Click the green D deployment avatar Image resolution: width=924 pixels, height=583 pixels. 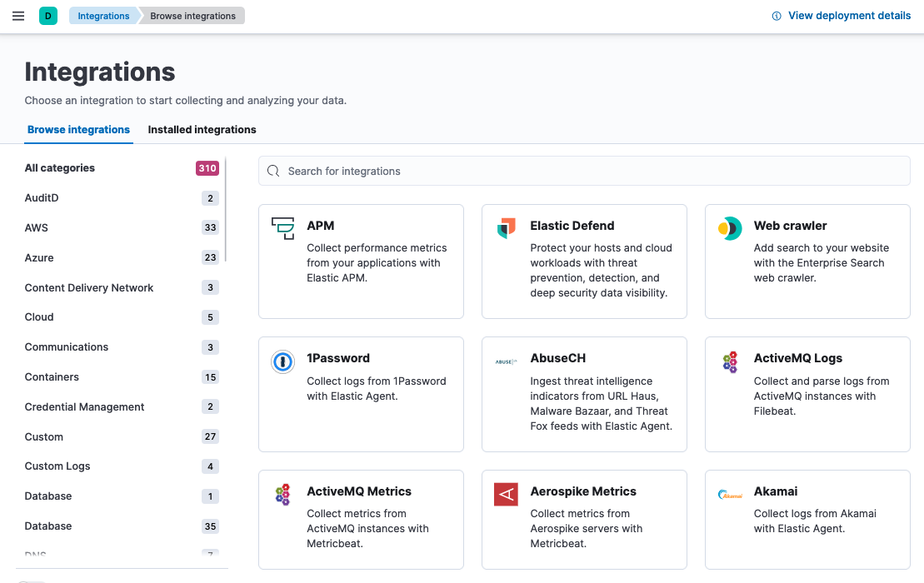coord(47,15)
